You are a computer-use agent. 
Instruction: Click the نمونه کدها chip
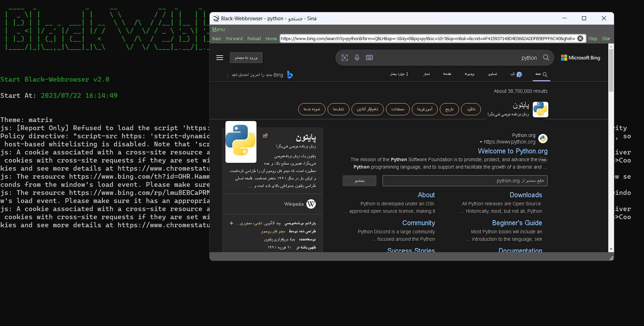pos(312,109)
